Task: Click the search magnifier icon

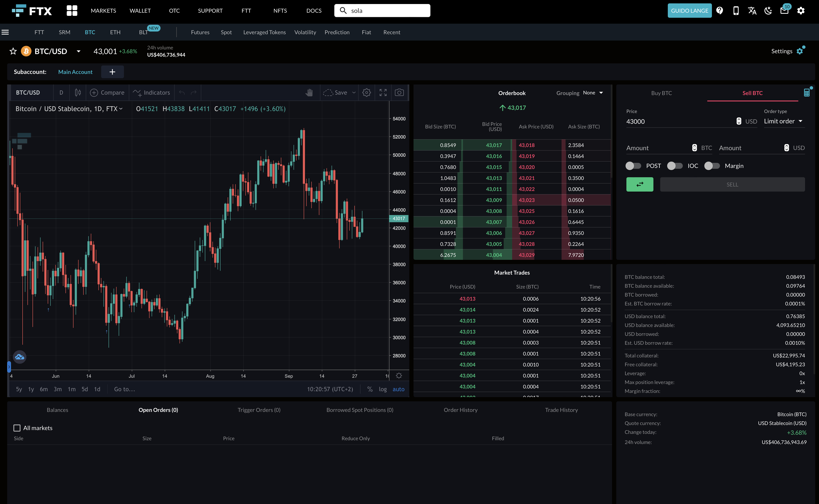Action: [x=343, y=10]
